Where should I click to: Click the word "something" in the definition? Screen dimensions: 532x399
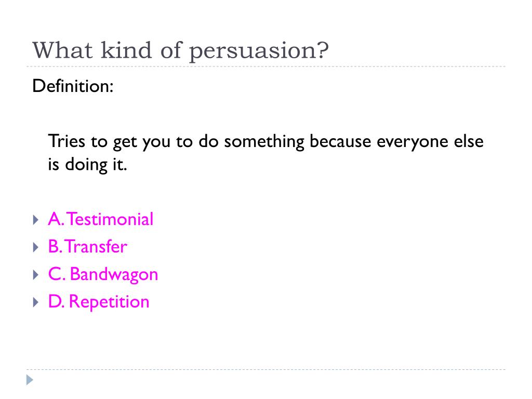coord(264,142)
